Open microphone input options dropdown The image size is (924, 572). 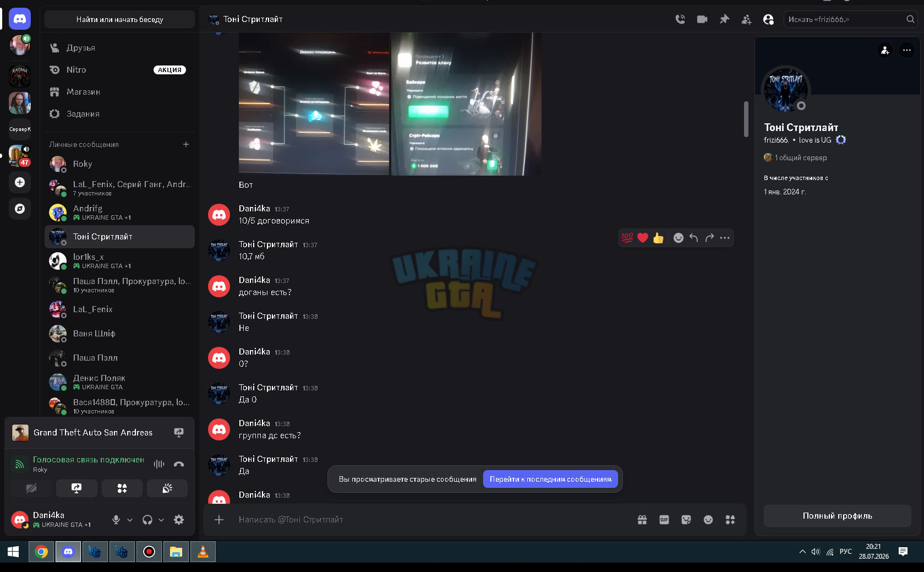(x=130, y=520)
